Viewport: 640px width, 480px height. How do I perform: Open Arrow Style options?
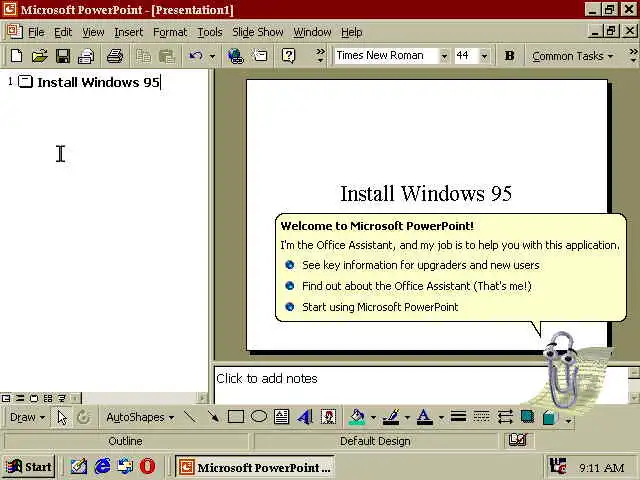tap(505, 417)
